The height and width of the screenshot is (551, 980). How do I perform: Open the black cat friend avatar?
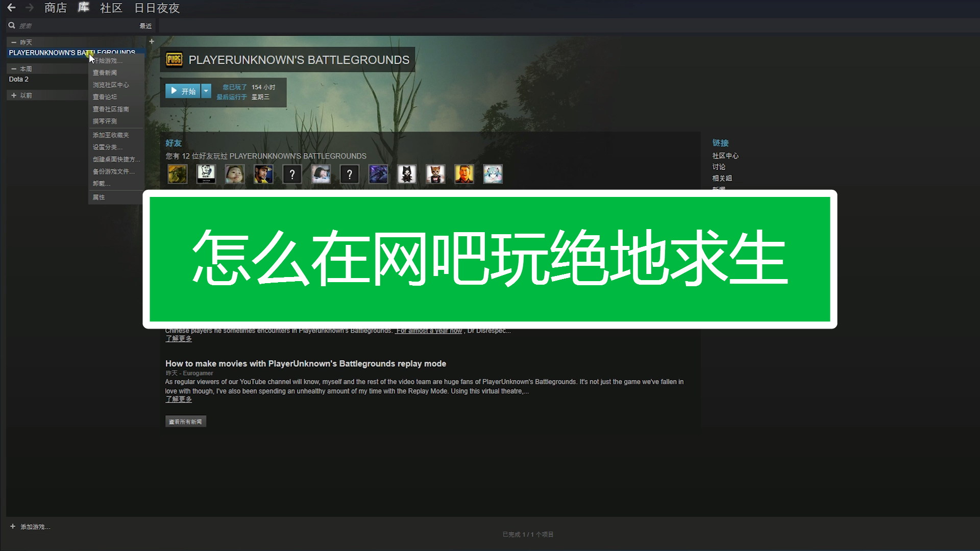click(x=407, y=174)
